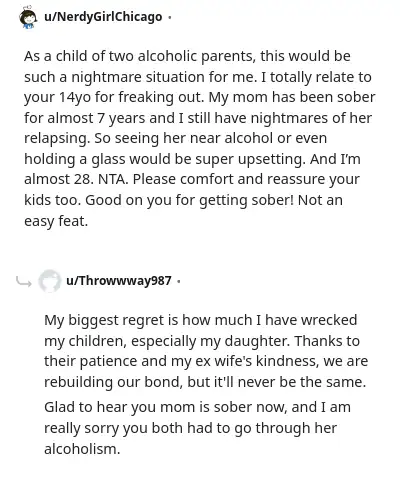Click the line "really sorry you both had to go"
This screenshot has height=484, width=400.
tap(190, 428)
